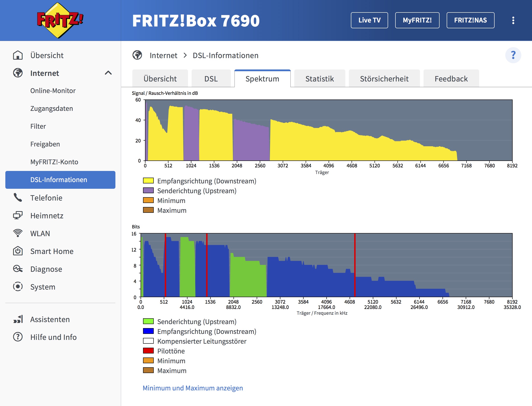Click the red Pilottöne legend swatch

click(x=148, y=351)
